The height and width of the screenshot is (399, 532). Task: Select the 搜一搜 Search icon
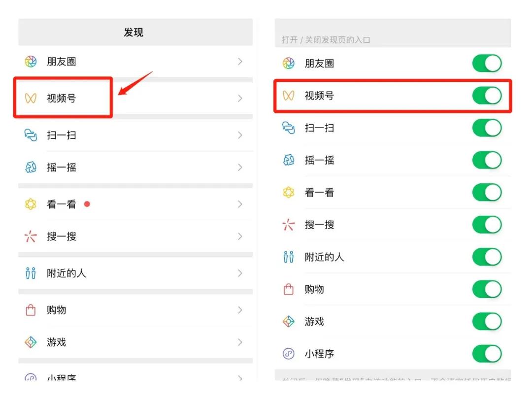[31, 236]
